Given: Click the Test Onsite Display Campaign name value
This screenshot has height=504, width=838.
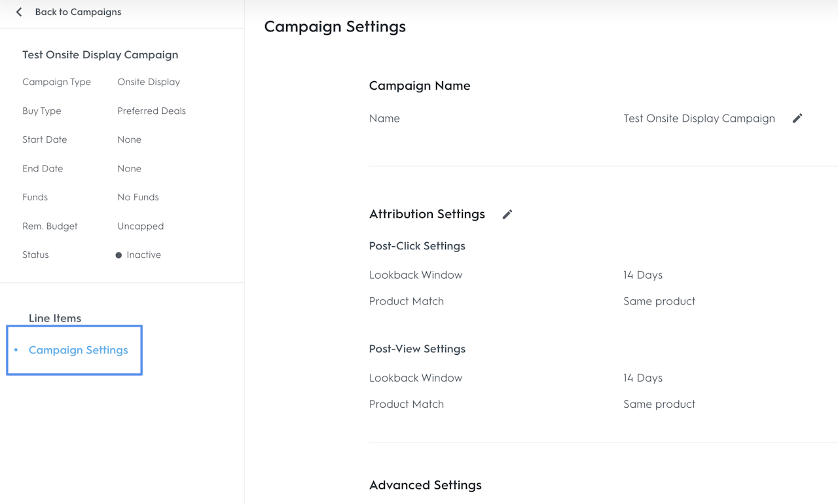Looking at the screenshot, I should pyautogui.click(x=699, y=118).
